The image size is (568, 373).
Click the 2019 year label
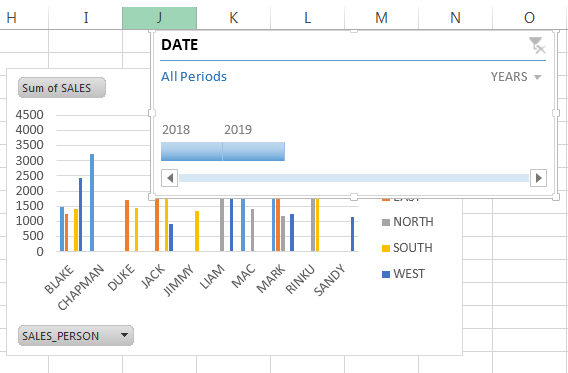(238, 130)
